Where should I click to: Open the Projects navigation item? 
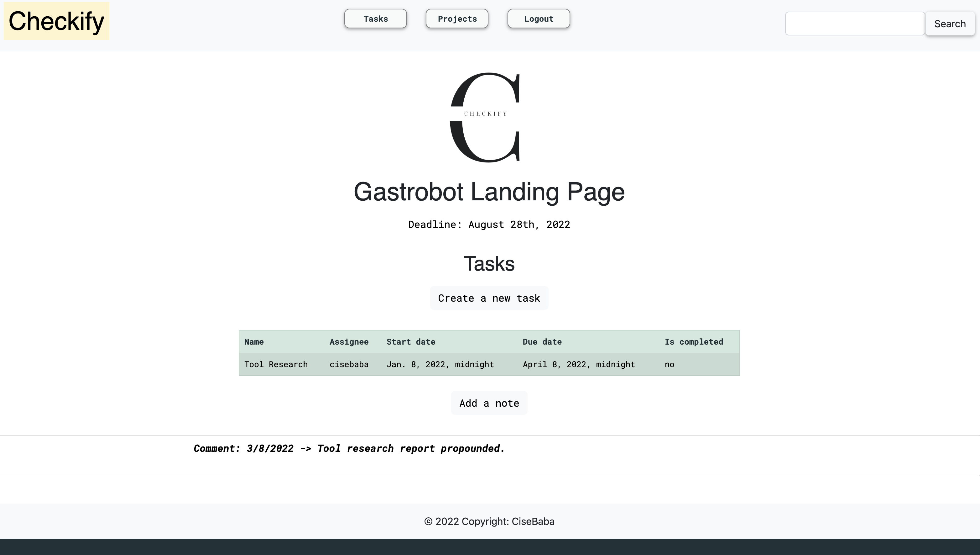coord(457,19)
